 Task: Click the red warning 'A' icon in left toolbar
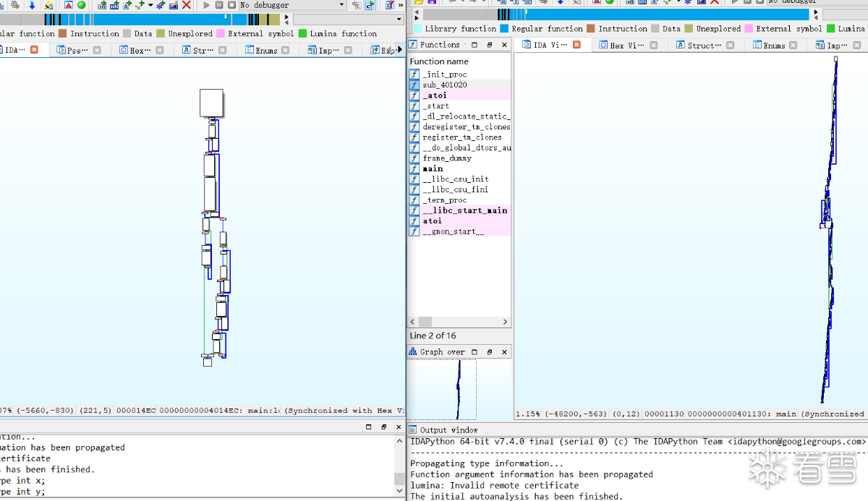(x=68, y=5)
